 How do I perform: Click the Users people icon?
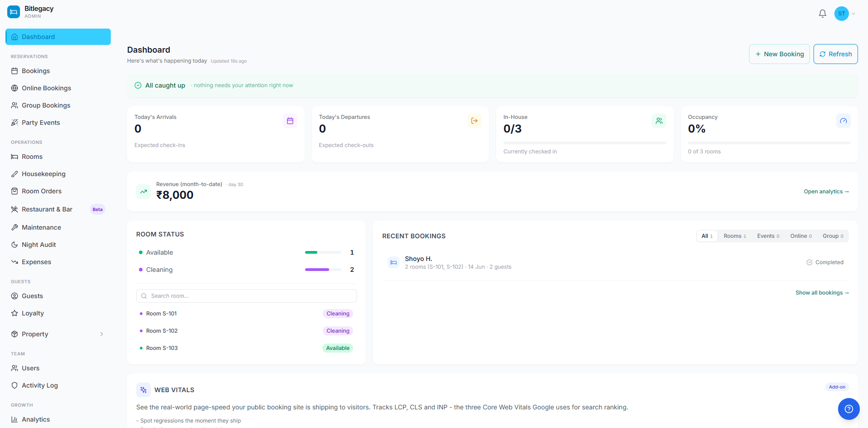15,368
